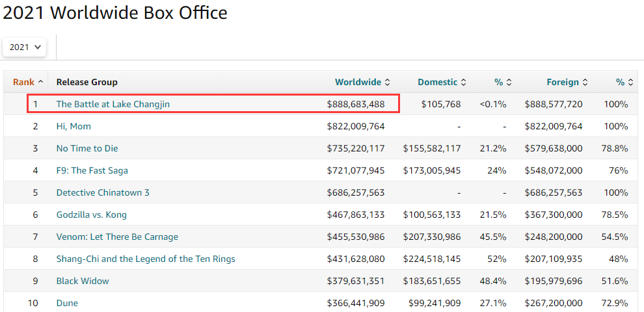This screenshot has height=312, width=644.
Task: Open Godzilla vs. Kong link
Action: (x=92, y=214)
